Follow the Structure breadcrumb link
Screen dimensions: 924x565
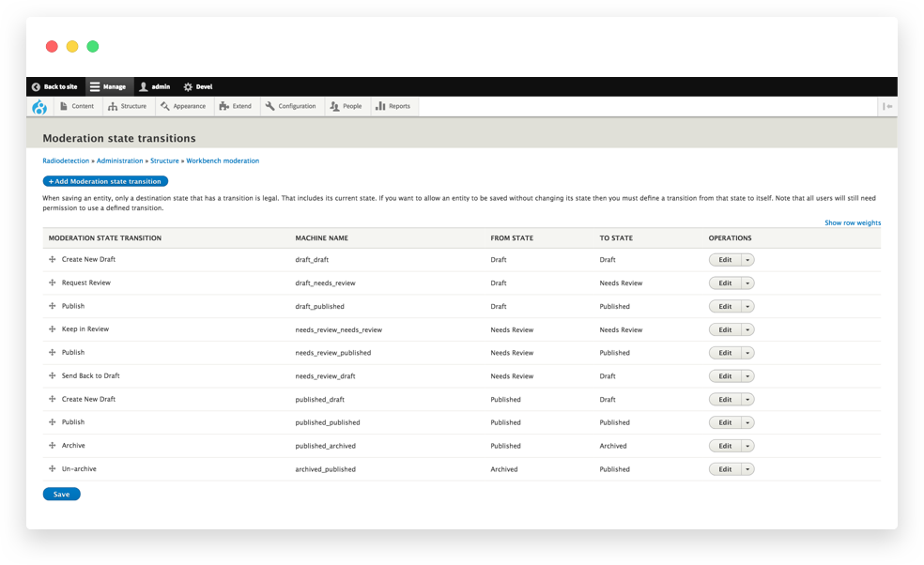tap(164, 160)
